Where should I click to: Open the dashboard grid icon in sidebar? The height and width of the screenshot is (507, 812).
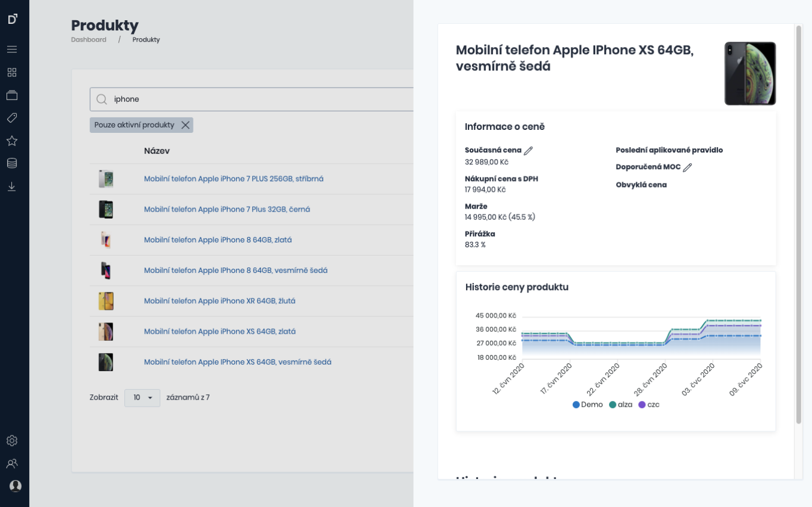(x=12, y=73)
